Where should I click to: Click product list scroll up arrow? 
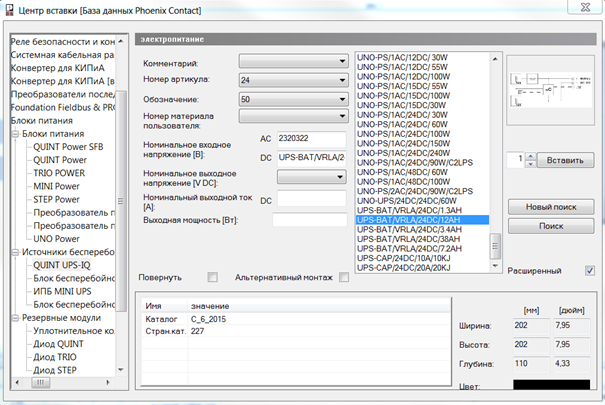point(495,59)
